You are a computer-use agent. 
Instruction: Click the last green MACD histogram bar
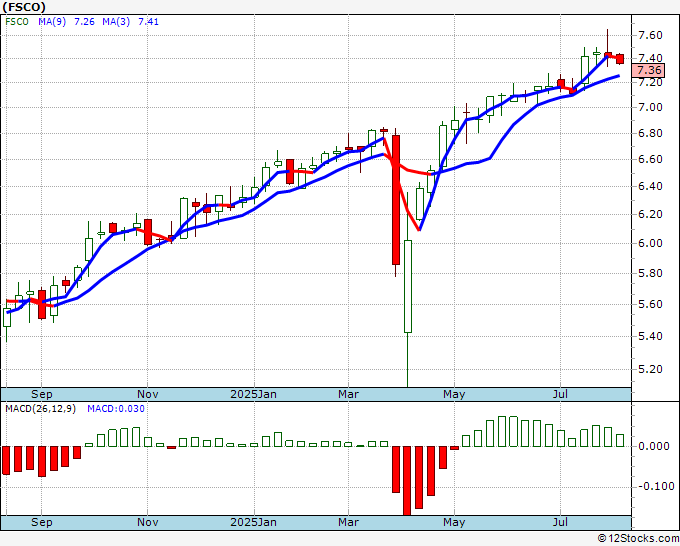pos(620,440)
